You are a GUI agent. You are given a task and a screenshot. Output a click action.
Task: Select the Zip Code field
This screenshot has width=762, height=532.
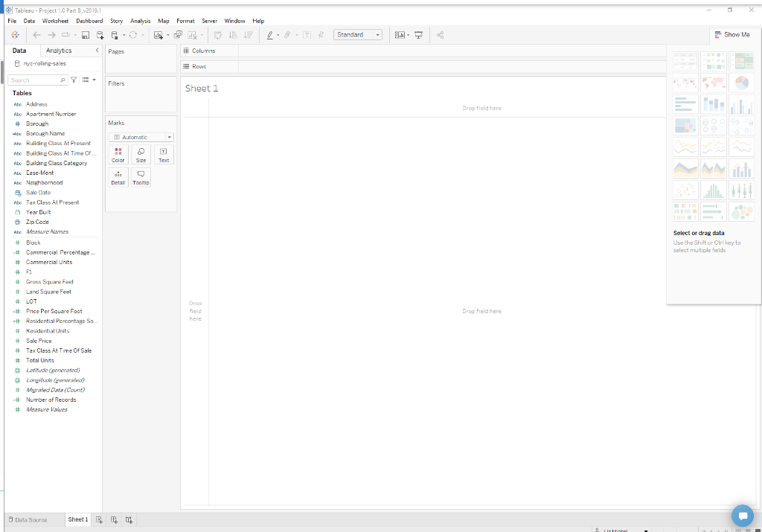(37, 222)
